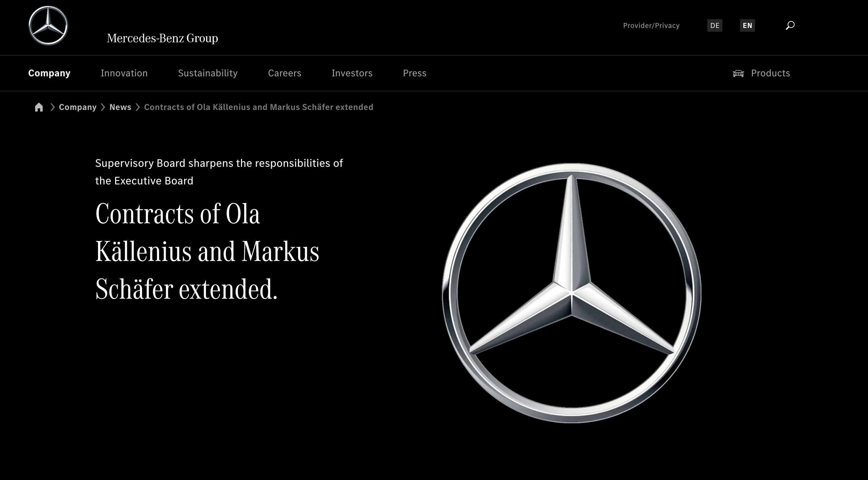This screenshot has width=868, height=480.
Task: Click the Mercedes-Benz star logo in header
Action: click(48, 26)
